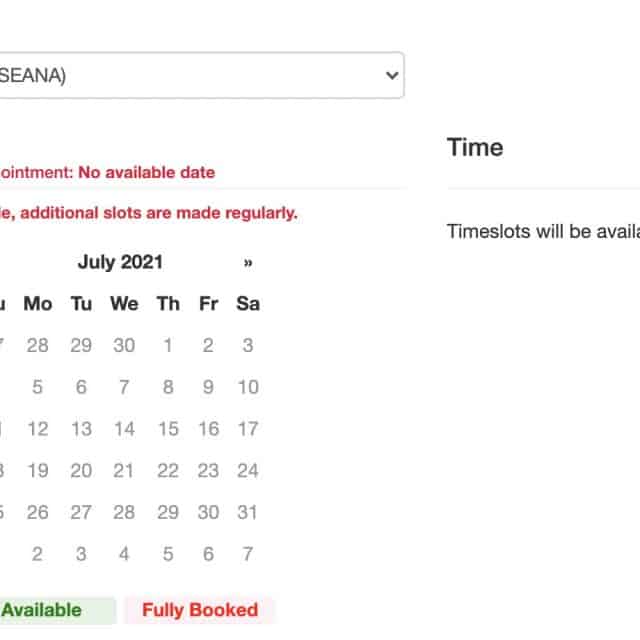The image size is (640, 640).
Task: Select June 28 from previous month
Action: (x=38, y=346)
